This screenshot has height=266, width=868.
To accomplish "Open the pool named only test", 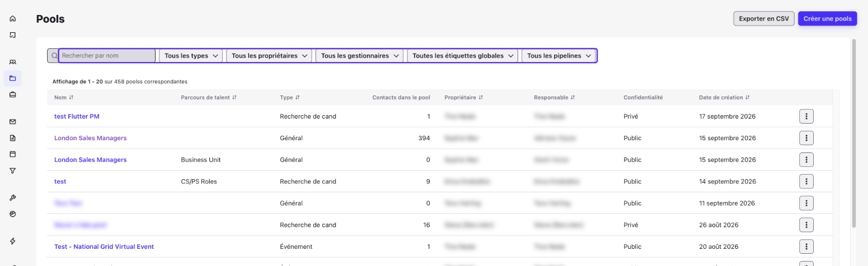I will (60, 181).
